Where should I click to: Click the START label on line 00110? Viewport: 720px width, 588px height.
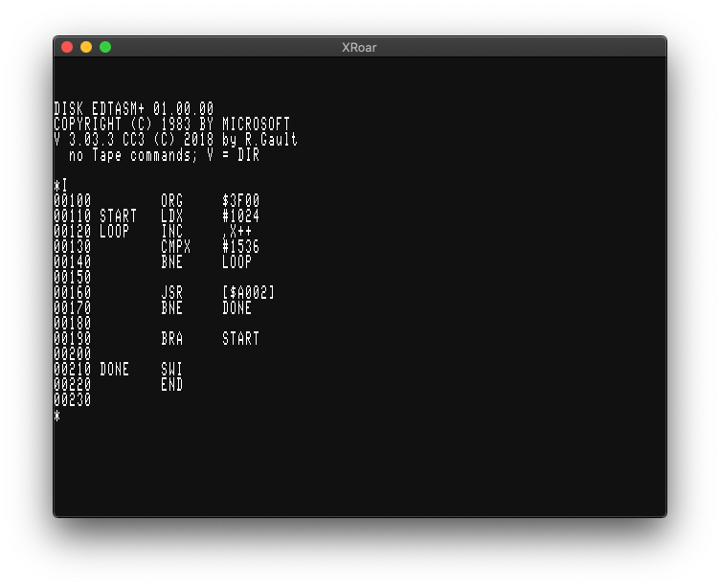coord(118,215)
